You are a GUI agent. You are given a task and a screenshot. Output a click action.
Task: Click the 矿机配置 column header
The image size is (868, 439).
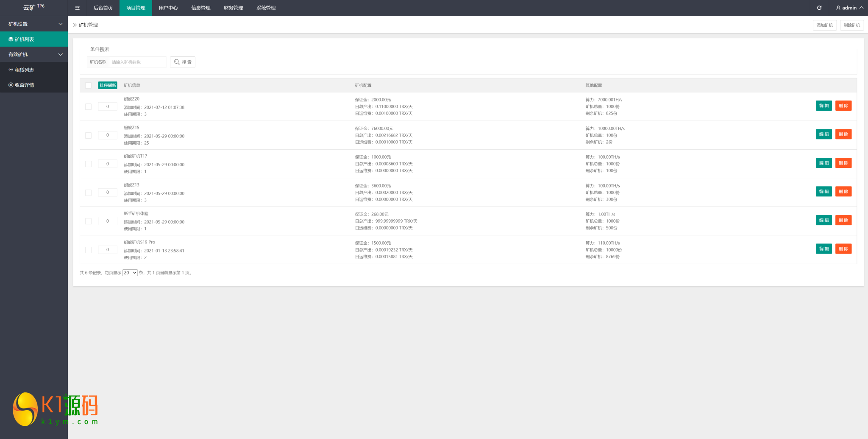(x=363, y=85)
